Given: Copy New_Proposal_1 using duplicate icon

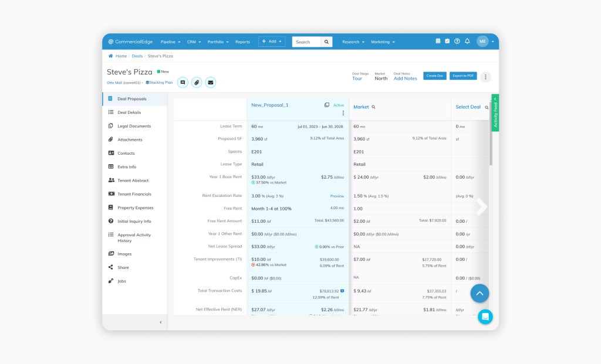Looking at the screenshot, I should tap(327, 105).
